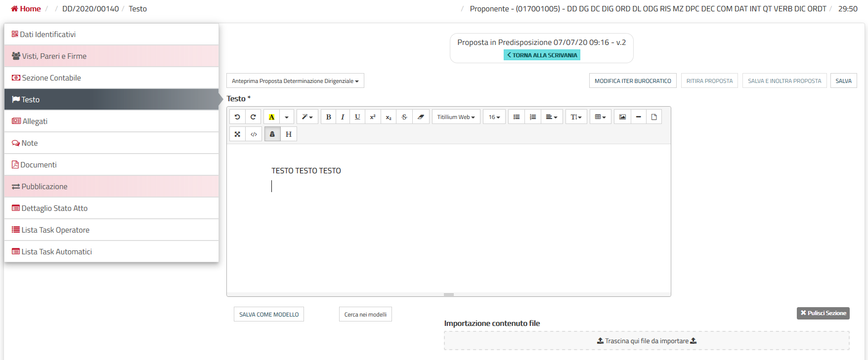
Task: Apply the yellow highlight text color
Action: click(271, 117)
